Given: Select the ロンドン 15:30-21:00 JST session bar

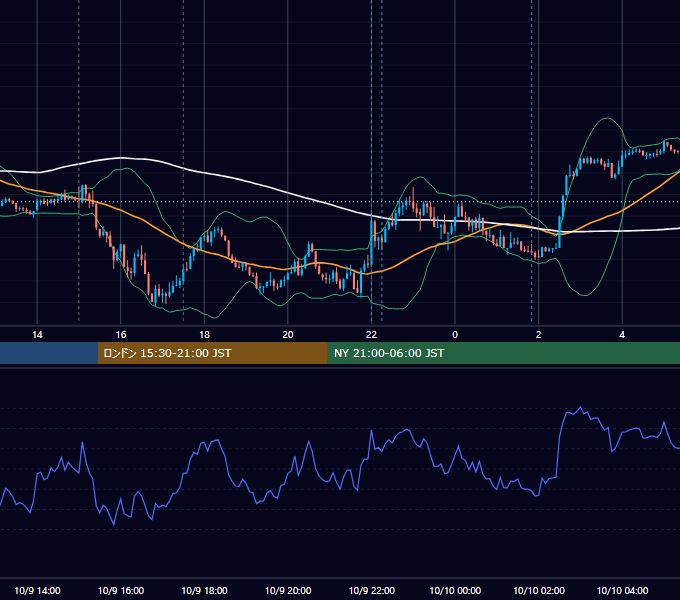Looking at the screenshot, I should pos(212,353).
